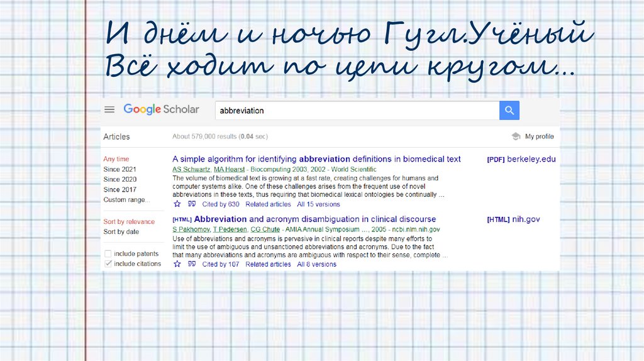Save the Pakhomov article with star icon
This screenshot has height=361, width=644.
click(x=177, y=264)
